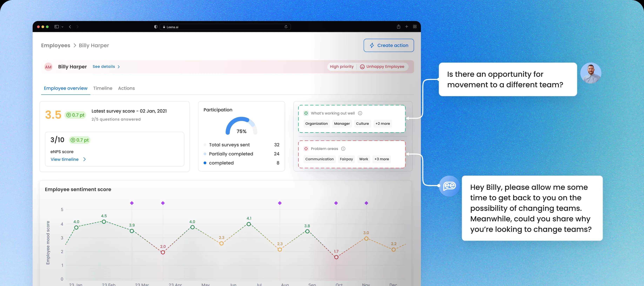Click the 0.7 pt badge beside 3/10
This screenshot has height=286, width=644.
tap(79, 140)
